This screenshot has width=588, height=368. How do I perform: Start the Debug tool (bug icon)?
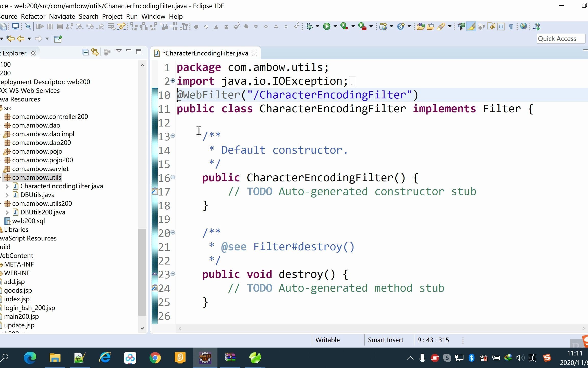coord(309,26)
